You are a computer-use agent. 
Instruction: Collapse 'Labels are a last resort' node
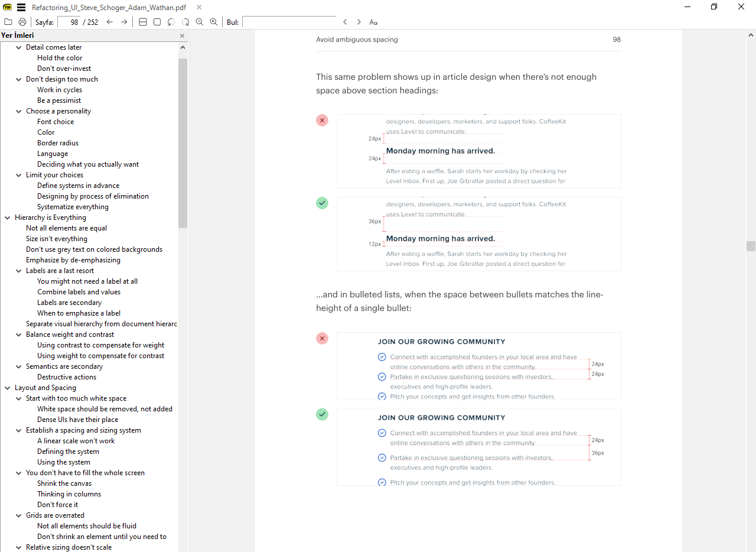coord(19,271)
